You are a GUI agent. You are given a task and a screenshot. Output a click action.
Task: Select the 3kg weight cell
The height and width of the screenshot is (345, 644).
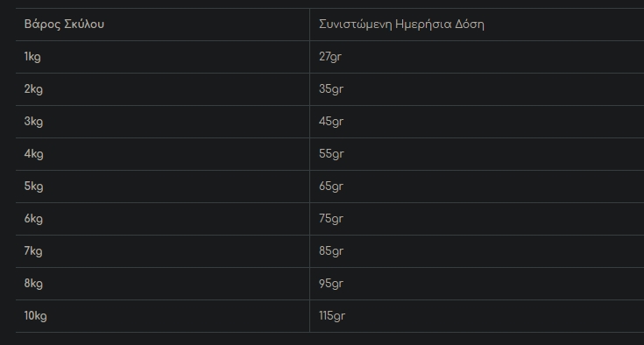click(x=163, y=122)
